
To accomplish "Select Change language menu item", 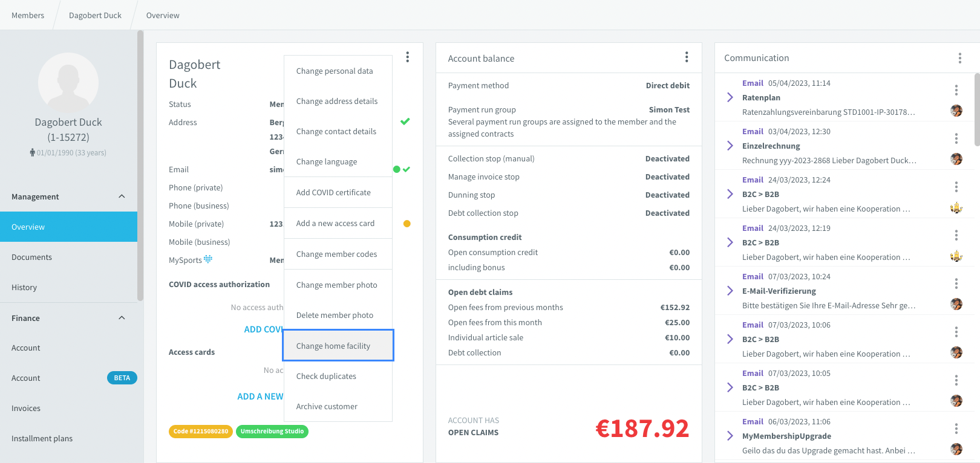I will tap(338, 161).
